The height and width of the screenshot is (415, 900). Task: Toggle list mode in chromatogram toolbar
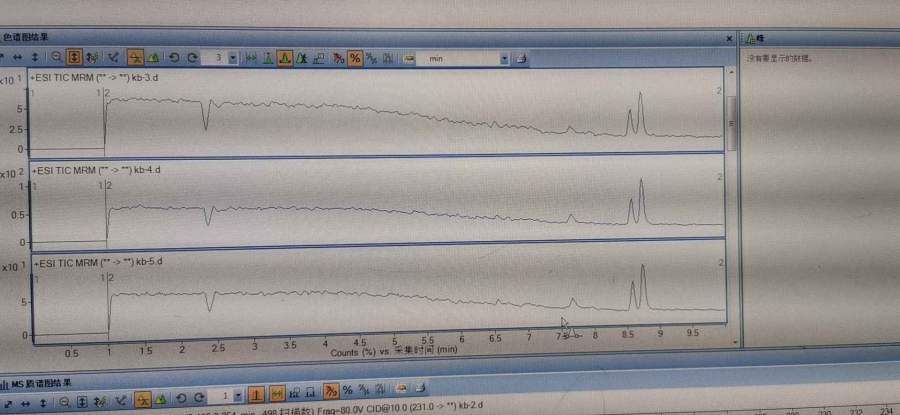pos(135,58)
